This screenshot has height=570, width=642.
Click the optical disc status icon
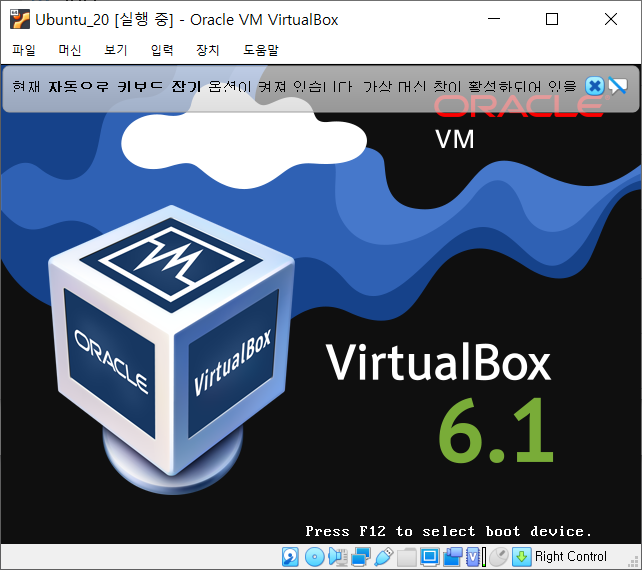pos(314,557)
